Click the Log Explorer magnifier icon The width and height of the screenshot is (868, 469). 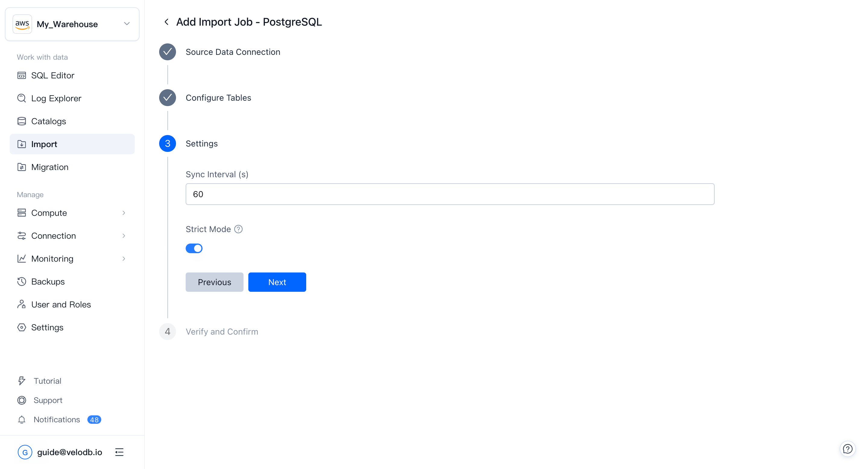tap(22, 98)
